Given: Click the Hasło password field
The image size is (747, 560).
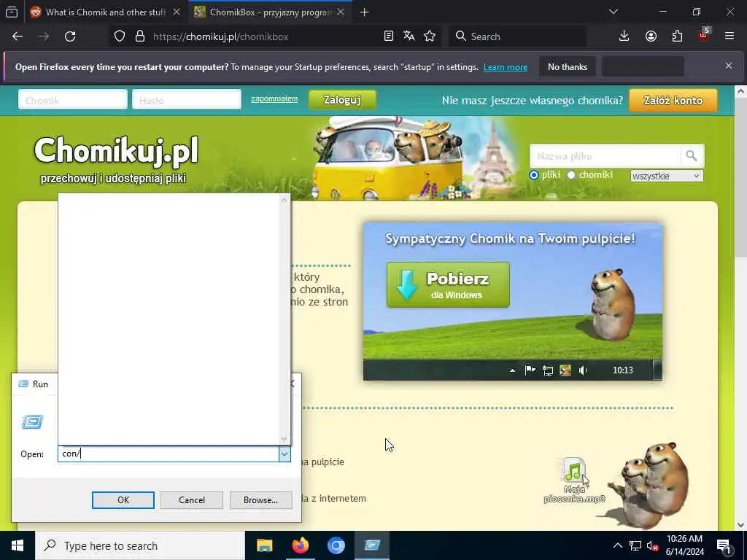Looking at the screenshot, I should pos(187,100).
